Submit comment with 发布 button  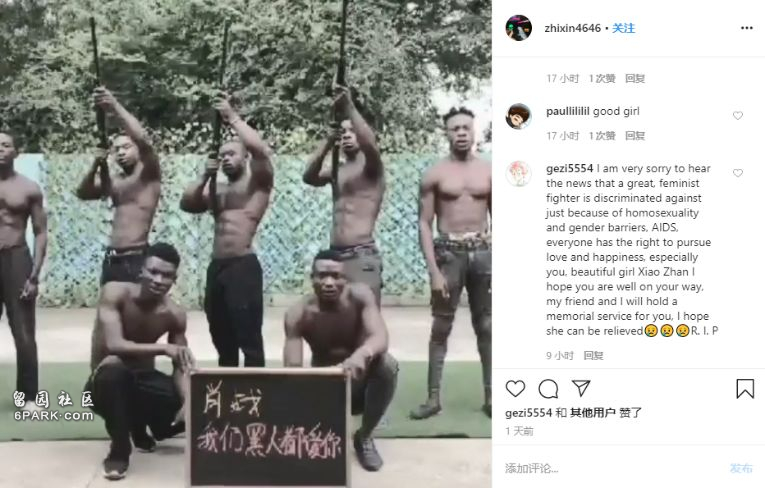click(x=741, y=468)
